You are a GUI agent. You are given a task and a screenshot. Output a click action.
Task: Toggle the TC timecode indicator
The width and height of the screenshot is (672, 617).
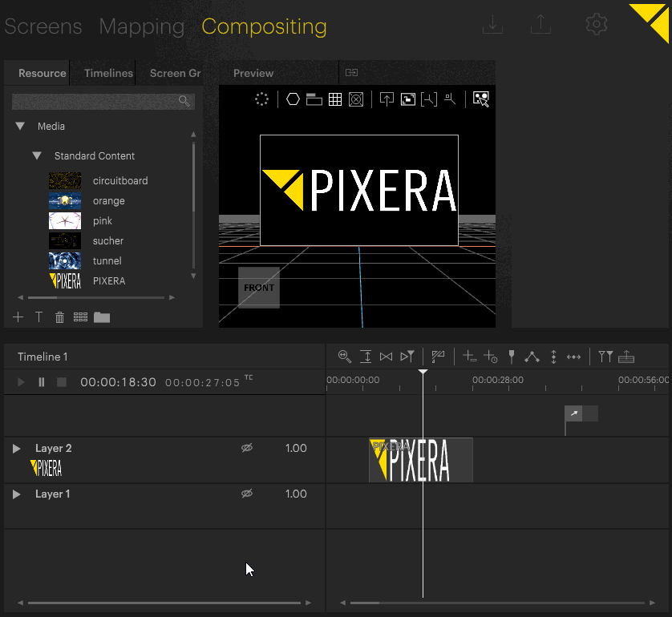coord(249,377)
